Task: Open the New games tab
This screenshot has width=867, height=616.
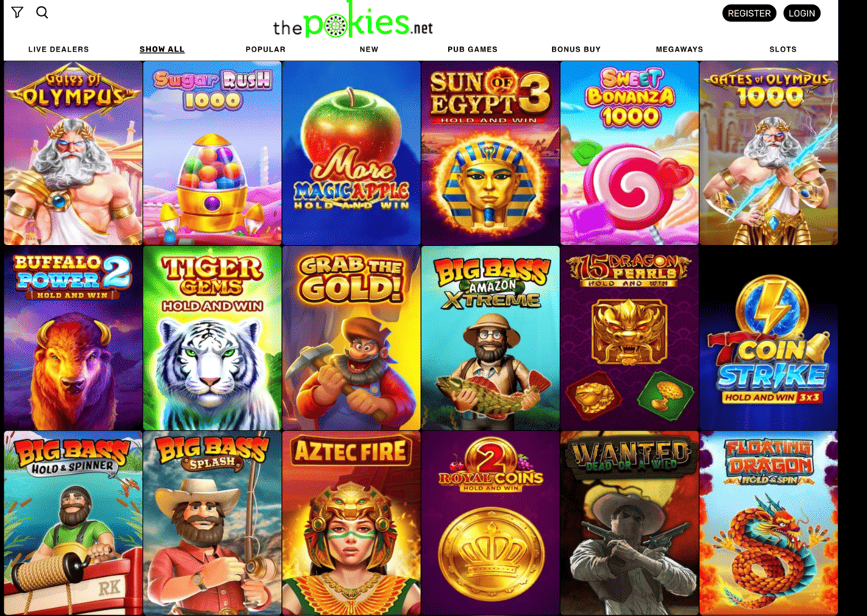Action: point(369,49)
